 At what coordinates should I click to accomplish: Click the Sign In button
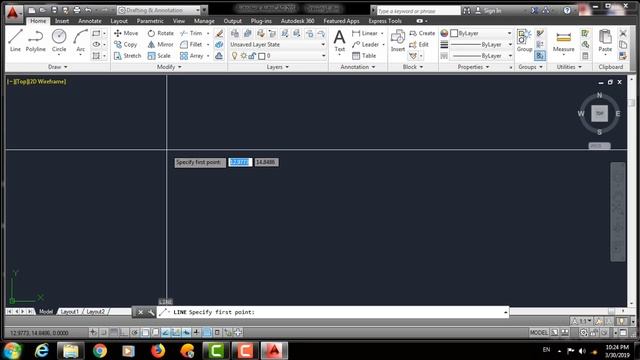488,11
